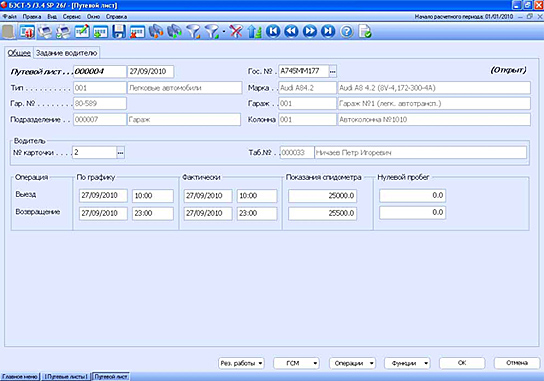544x381 pixels.
Task: Click the delete record red X icon
Action: coord(137,32)
